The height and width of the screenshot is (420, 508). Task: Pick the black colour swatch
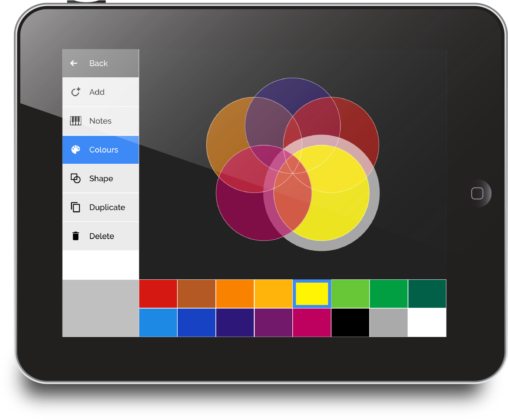tap(350, 322)
